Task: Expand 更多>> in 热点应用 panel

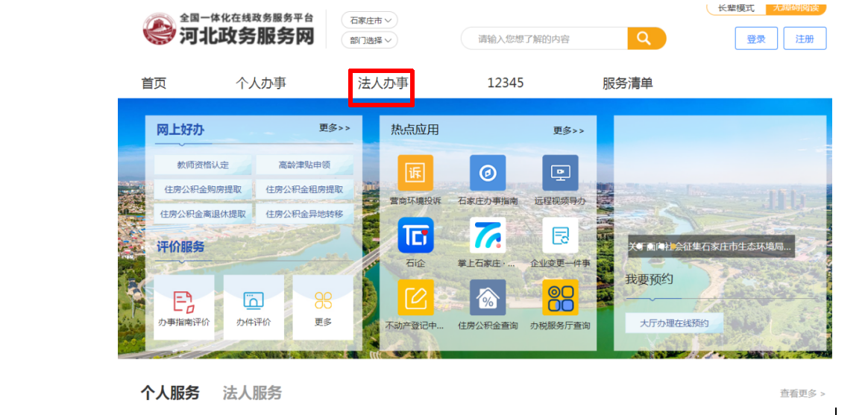Action: [x=568, y=130]
